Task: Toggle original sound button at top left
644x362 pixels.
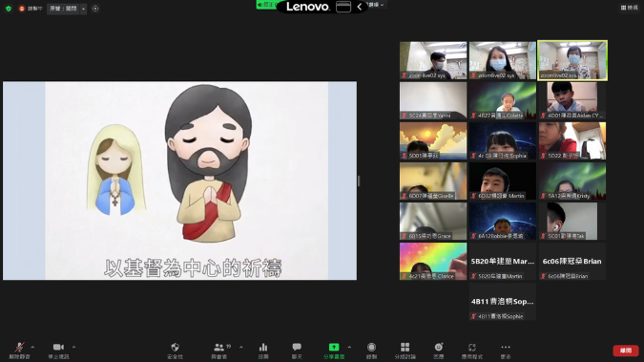Action: [x=63, y=9]
